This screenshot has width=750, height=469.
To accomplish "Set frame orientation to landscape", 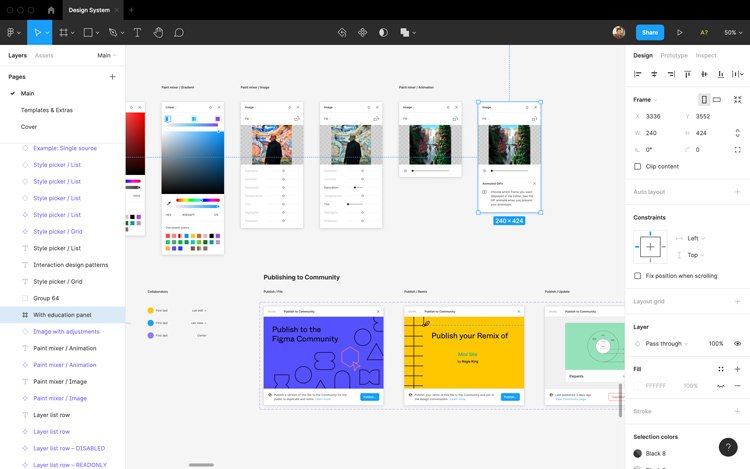I will (x=717, y=99).
